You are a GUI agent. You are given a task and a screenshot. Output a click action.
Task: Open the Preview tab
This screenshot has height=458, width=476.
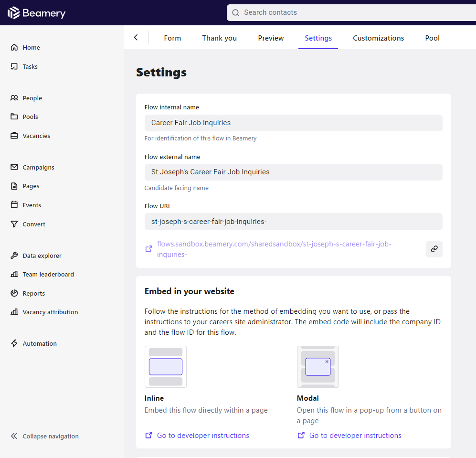[x=271, y=38]
